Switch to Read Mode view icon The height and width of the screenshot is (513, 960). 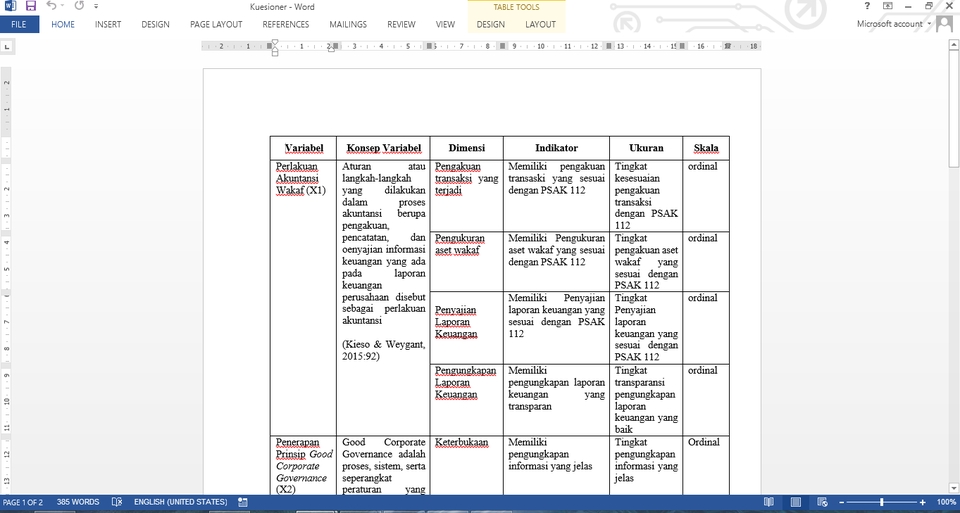coord(768,502)
